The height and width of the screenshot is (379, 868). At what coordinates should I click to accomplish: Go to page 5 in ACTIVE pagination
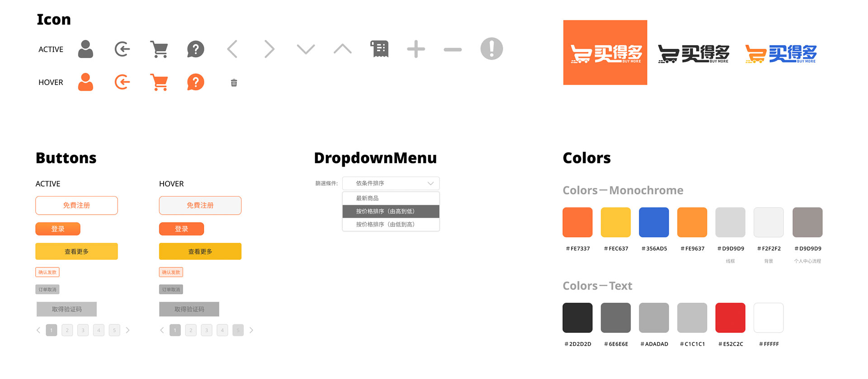coord(114,330)
